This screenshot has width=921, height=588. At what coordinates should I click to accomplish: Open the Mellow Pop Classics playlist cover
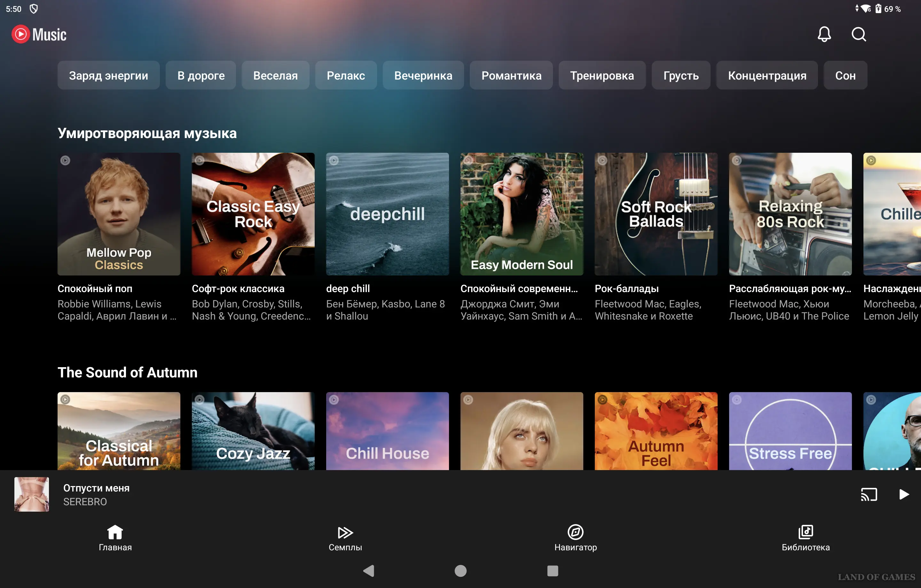[x=119, y=214]
